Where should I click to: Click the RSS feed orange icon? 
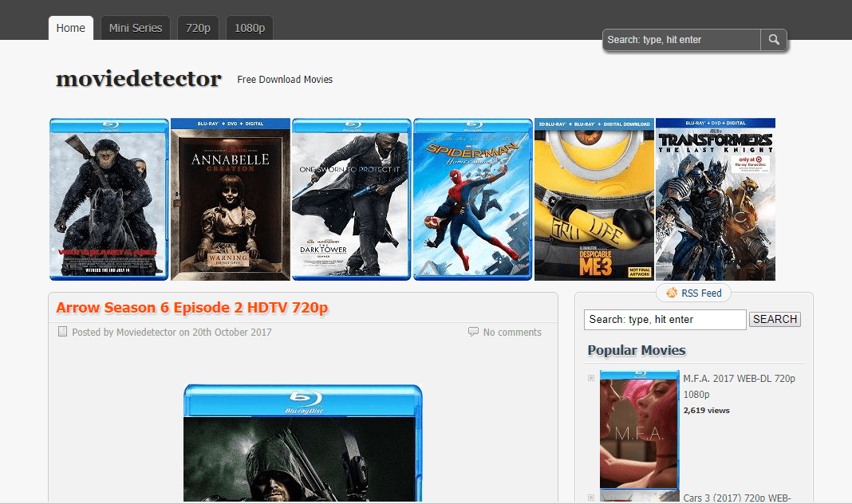point(672,293)
